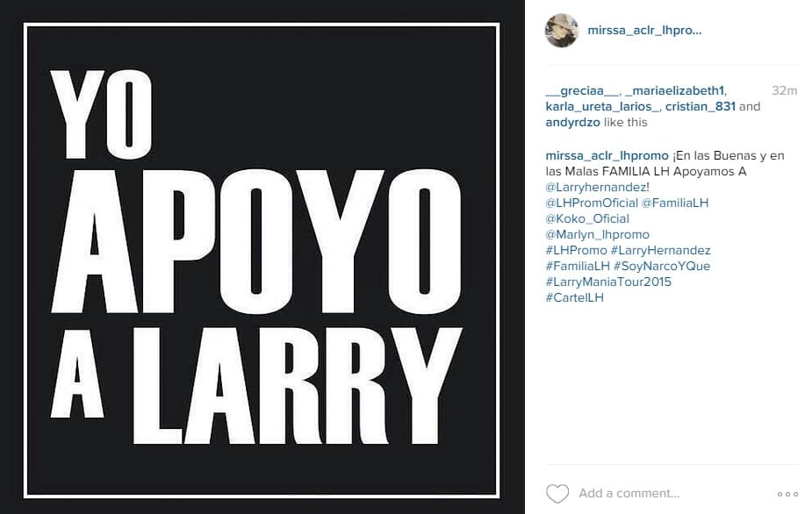Open the @FamiliaLH mention
812x514 pixels.
(x=675, y=203)
